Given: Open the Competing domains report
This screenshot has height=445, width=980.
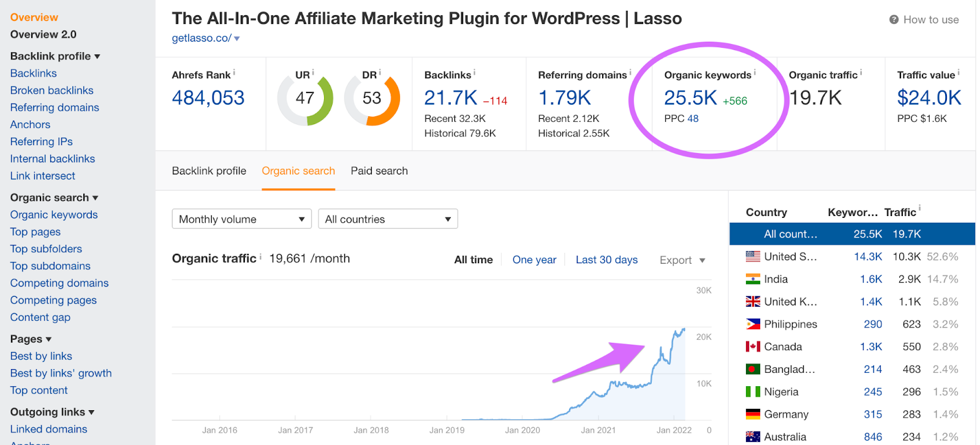Looking at the screenshot, I should (x=59, y=283).
